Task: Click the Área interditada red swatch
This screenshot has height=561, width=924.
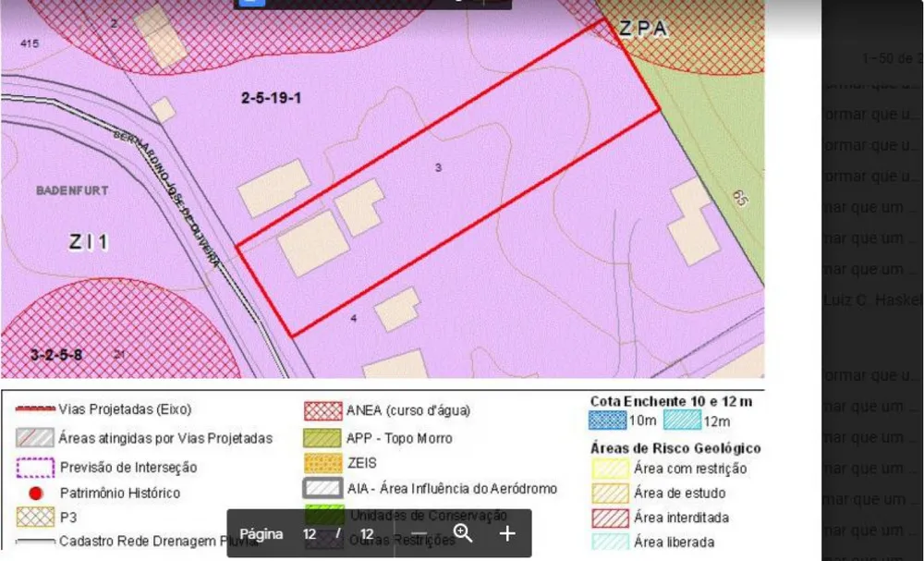Action: pyautogui.click(x=610, y=518)
